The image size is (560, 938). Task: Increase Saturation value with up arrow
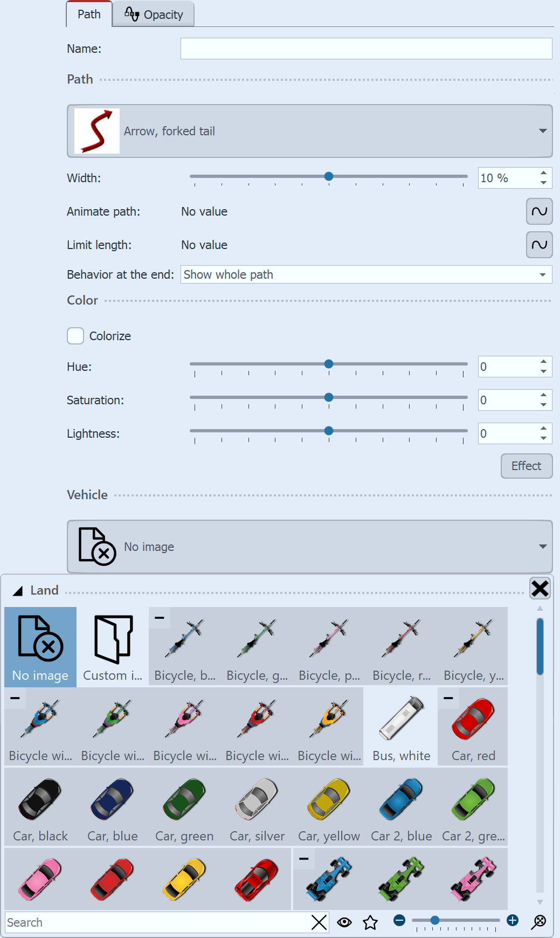tap(543, 395)
